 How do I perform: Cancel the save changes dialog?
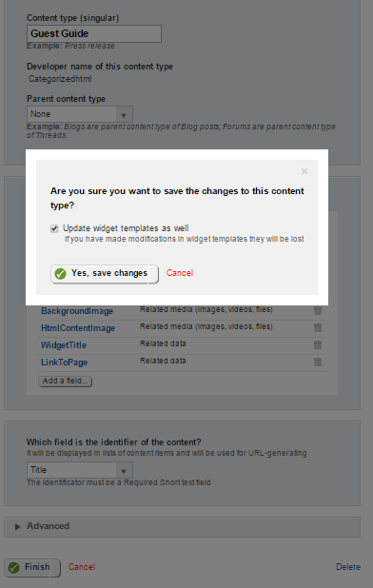click(180, 273)
